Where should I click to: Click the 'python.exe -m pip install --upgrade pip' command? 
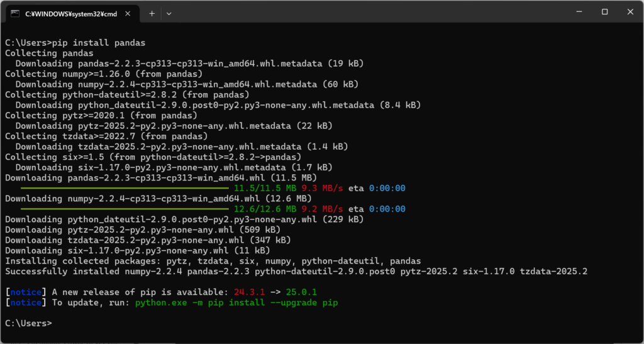coord(236,302)
